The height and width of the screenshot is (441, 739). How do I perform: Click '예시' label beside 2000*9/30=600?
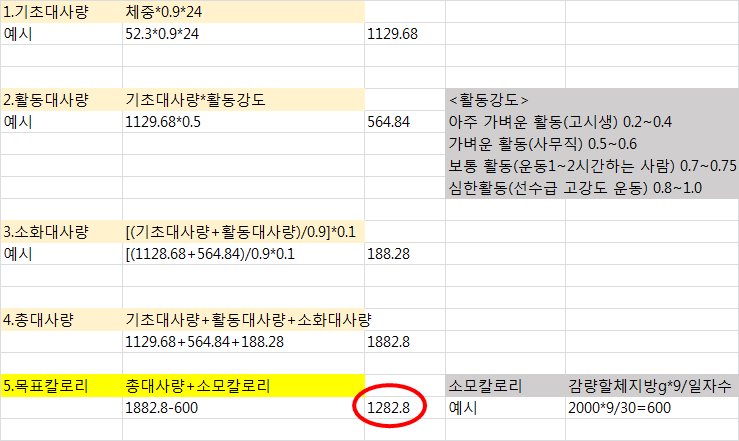click(505, 408)
